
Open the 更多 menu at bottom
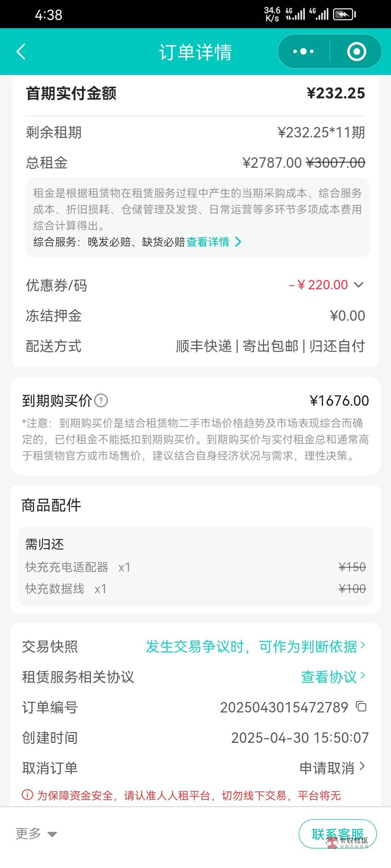pyautogui.click(x=36, y=834)
